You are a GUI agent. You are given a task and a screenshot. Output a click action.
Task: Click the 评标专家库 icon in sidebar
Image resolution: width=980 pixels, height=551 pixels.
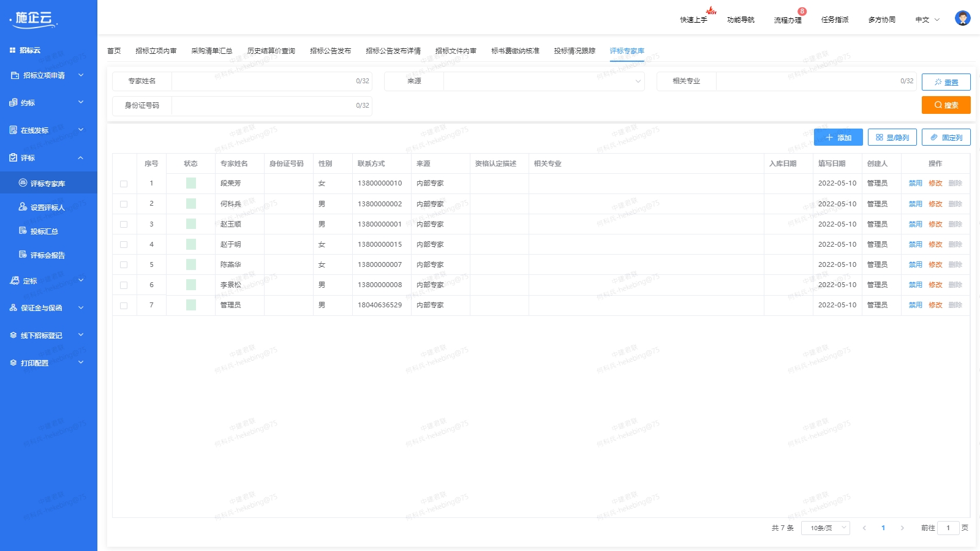(x=23, y=183)
